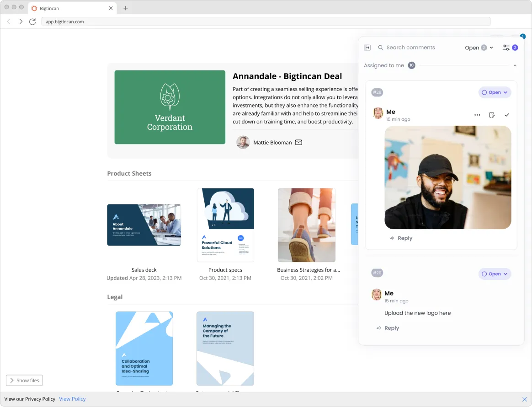Open Managing the Company of the Future file

(x=225, y=348)
